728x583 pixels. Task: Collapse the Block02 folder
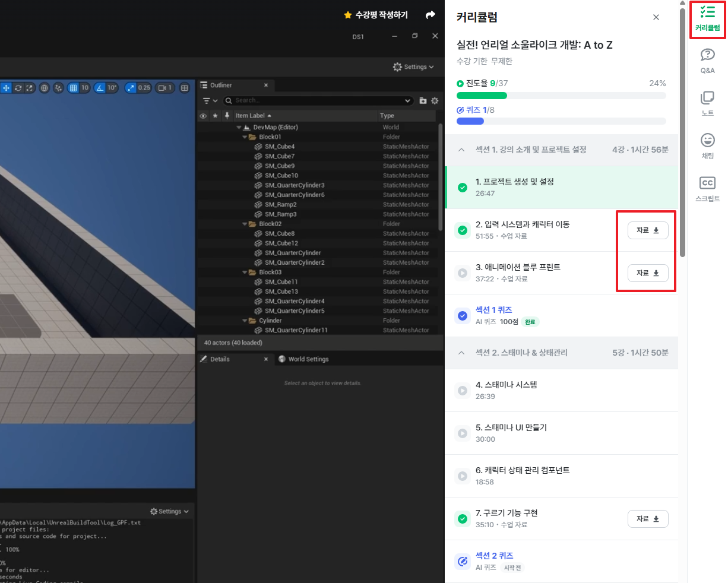coord(245,224)
